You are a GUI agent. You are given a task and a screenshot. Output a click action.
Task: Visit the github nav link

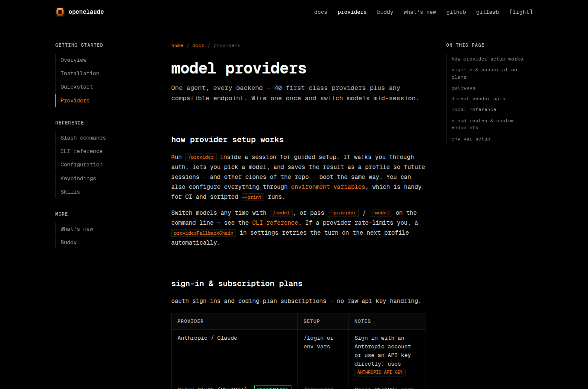point(456,12)
